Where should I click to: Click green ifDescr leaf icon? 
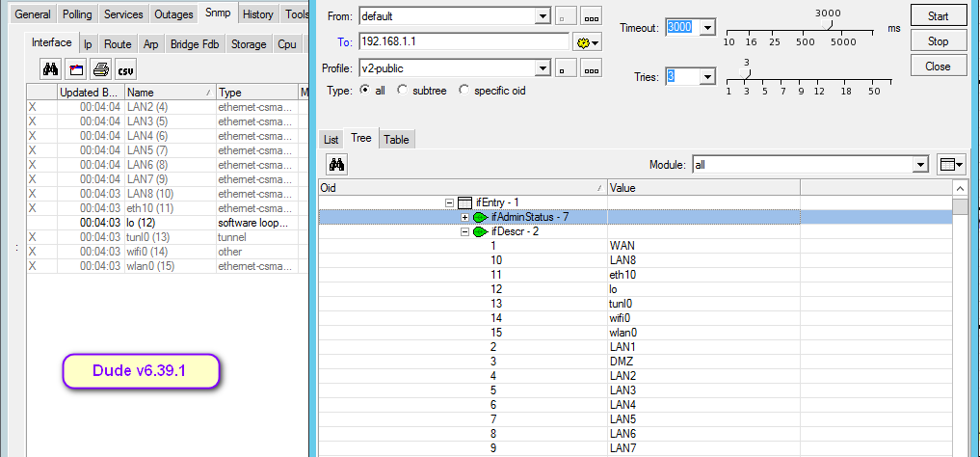point(480,232)
